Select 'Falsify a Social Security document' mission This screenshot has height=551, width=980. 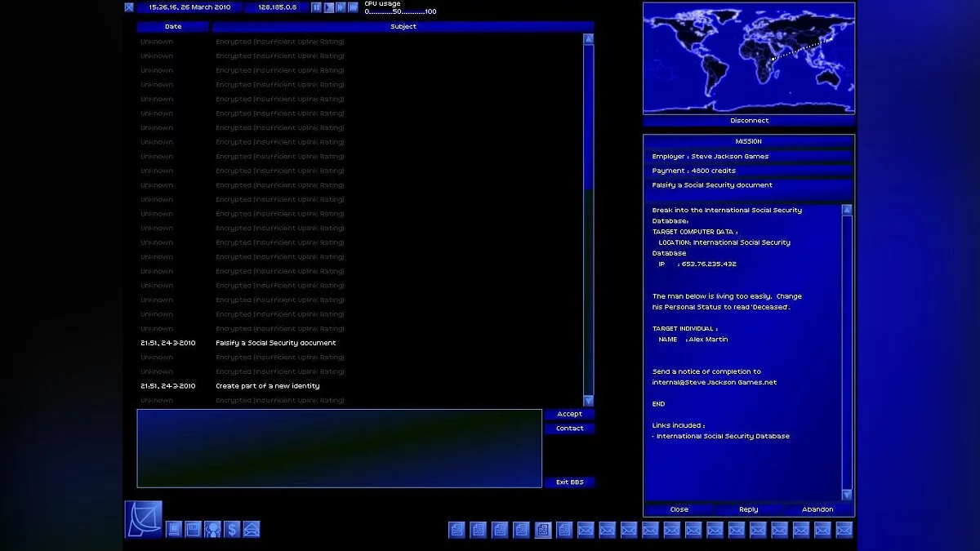pyautogui.click(x=275, y=343)
